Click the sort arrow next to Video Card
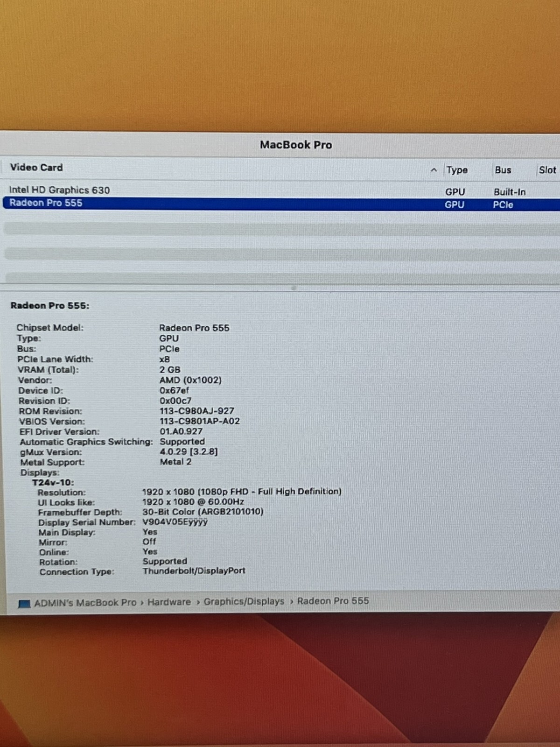The height and width of the screenshot is (747, 560). click(x=434, y=170)
